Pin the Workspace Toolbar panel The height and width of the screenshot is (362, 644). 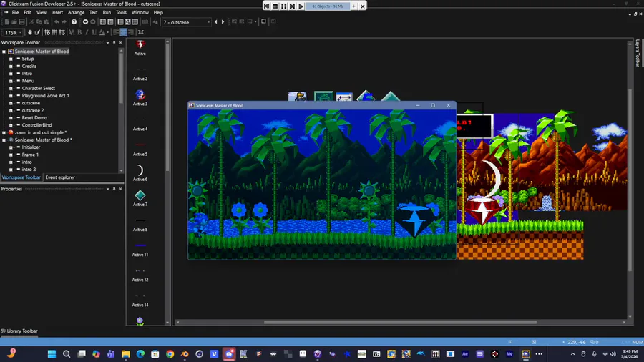coord(114,43)
